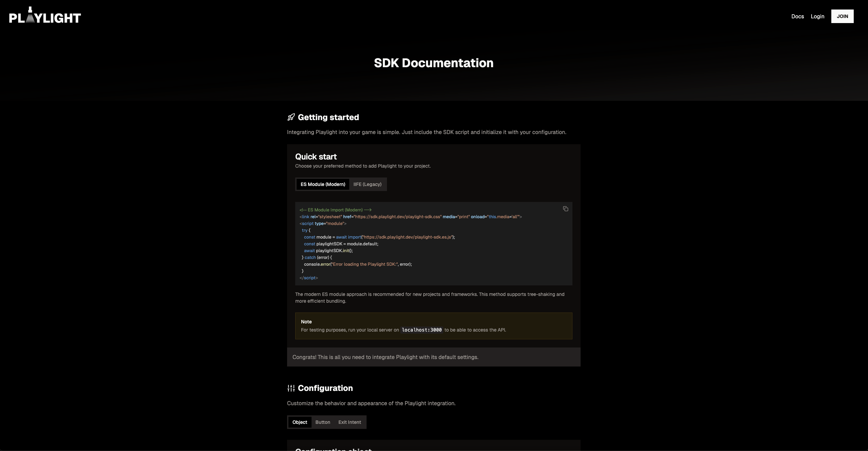Click the Quick start heading
This screenshot has width=868, height=451.
click(x=316, y=156)
